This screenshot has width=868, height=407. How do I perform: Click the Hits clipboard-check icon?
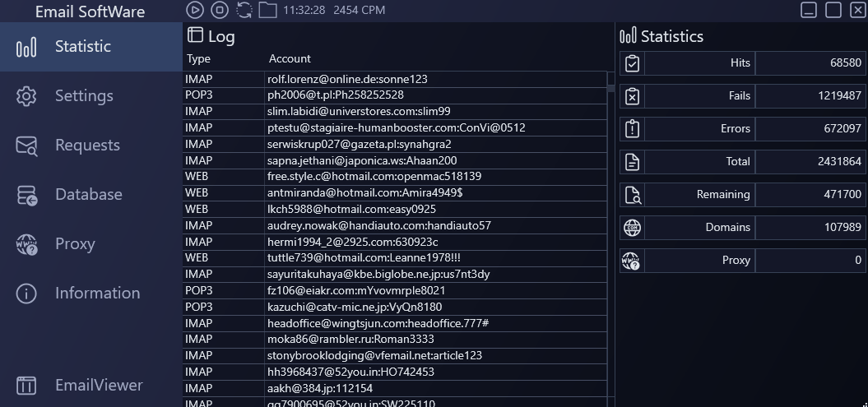[x=632, y=63]
